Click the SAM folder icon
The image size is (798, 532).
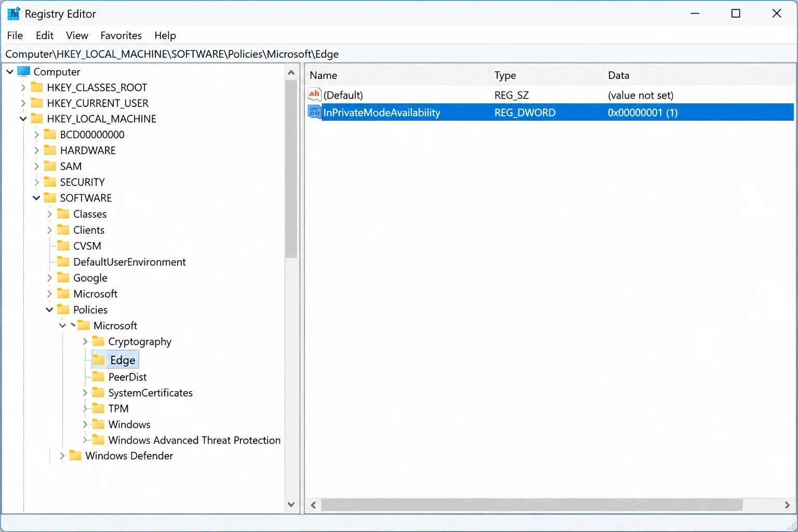pos(50,166)
